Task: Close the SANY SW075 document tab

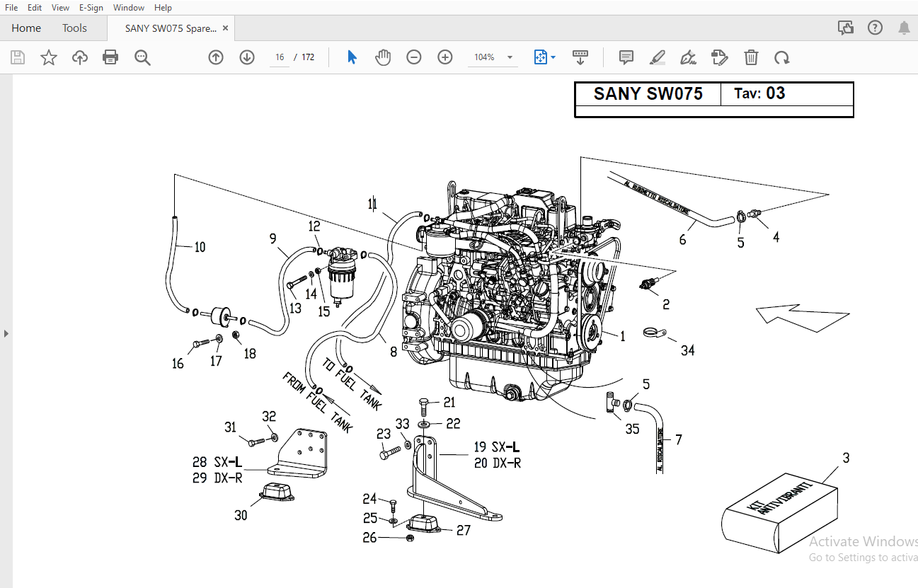Action: pyautogui.click(x=226, y=28)
